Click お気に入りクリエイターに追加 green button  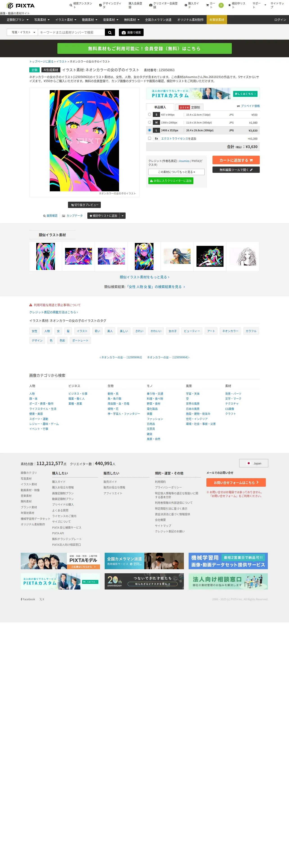pyautogui.click(x=171, y=181)
